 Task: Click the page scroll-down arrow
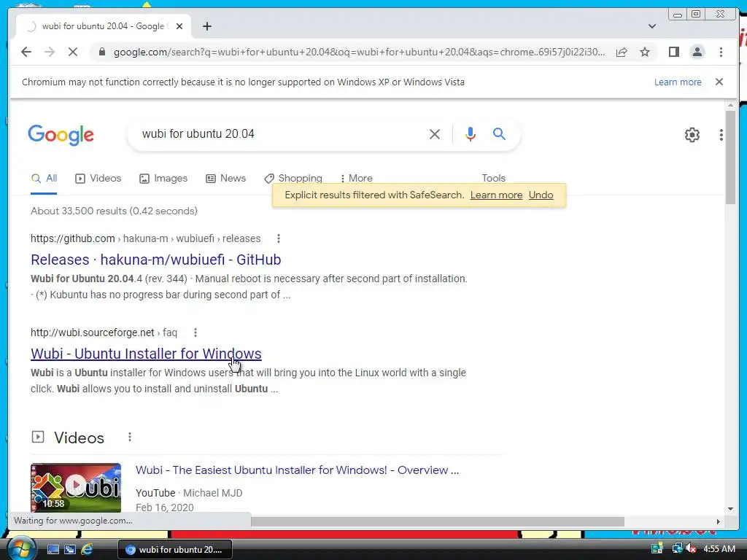(x=730, y=509)
